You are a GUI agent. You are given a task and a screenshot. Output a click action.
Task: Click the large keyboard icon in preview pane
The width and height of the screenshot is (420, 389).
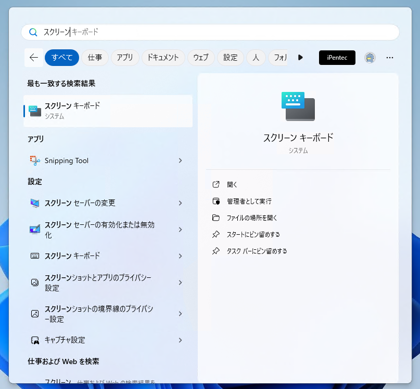tap(298, 106)
